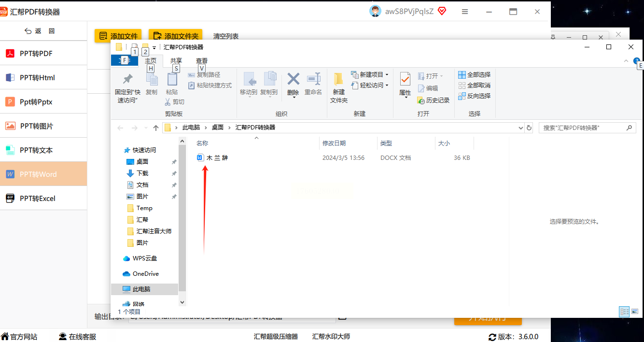Screen dimensions: 644x342
Task: Switch to the 共享 ribbon tab
Action: click(x=176, y=60)
